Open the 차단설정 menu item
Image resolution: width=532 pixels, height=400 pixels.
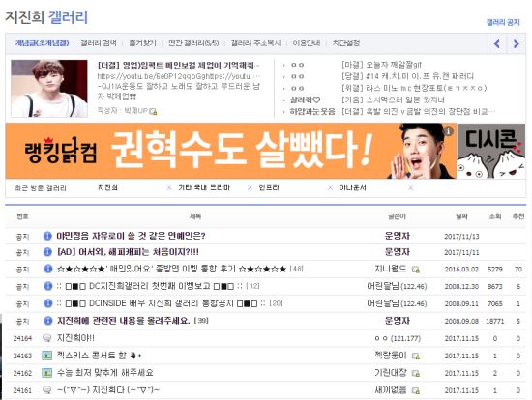coord(346,43)
